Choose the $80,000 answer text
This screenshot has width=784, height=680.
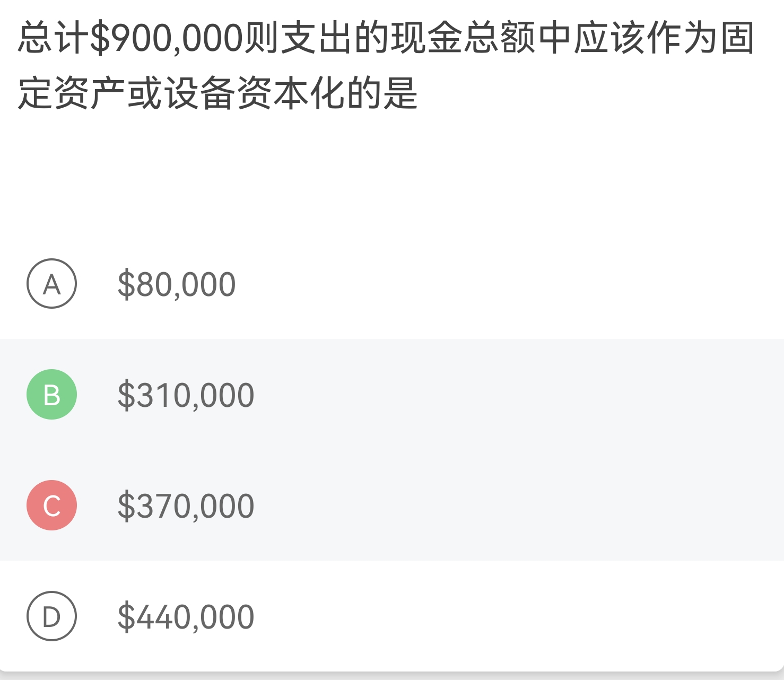177,284
